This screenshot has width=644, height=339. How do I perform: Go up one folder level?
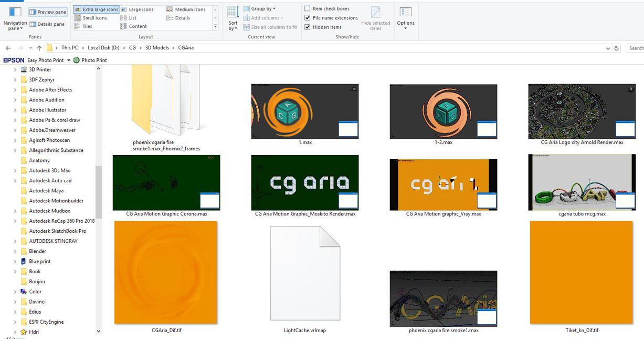pyautogui.click(x=39, y=48)
